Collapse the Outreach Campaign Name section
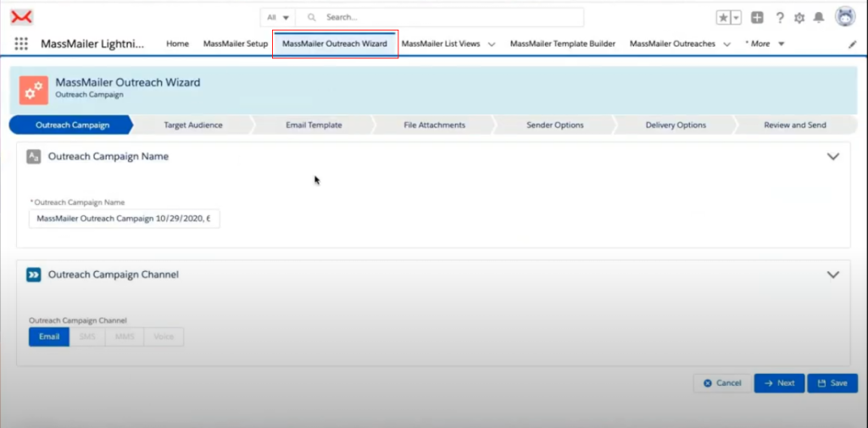Viewport: 868px width, 428px height. [x=833, y=157]
